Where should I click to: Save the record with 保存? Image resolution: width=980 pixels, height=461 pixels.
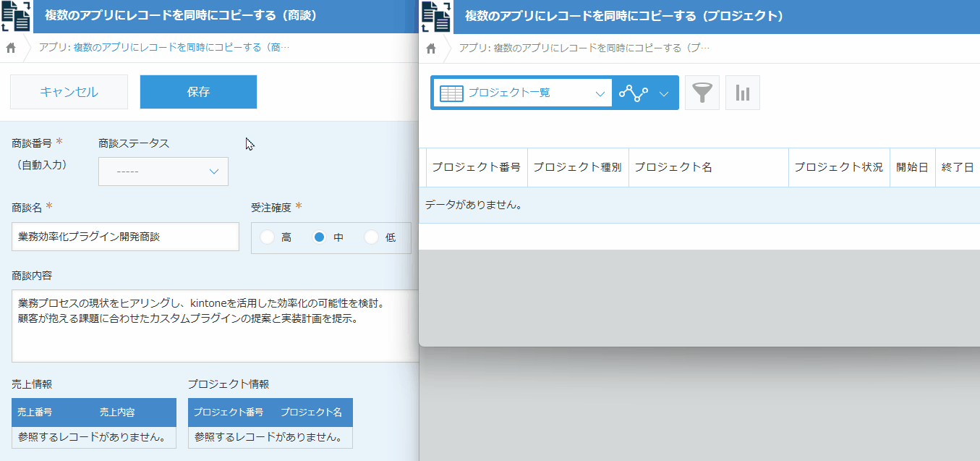click(x=198, y=92)
